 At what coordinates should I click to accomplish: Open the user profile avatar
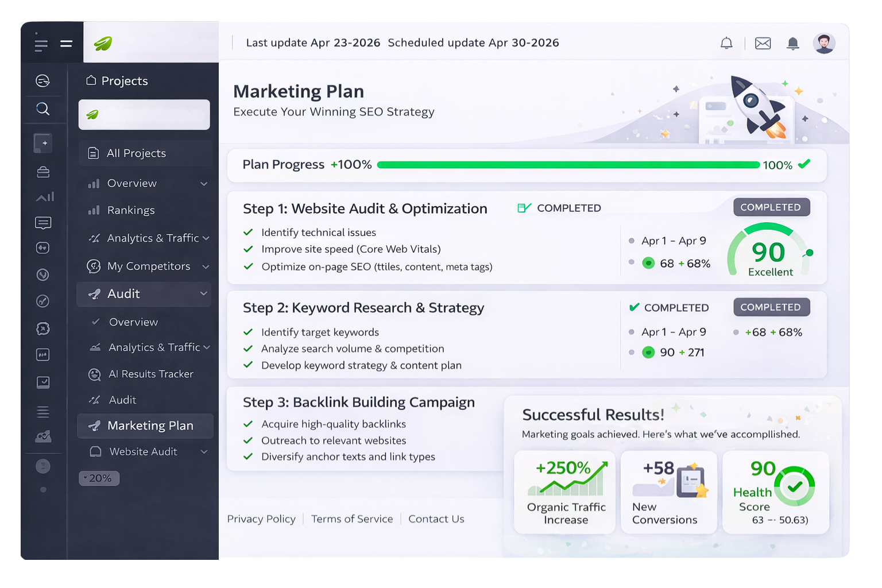point(824,42)
